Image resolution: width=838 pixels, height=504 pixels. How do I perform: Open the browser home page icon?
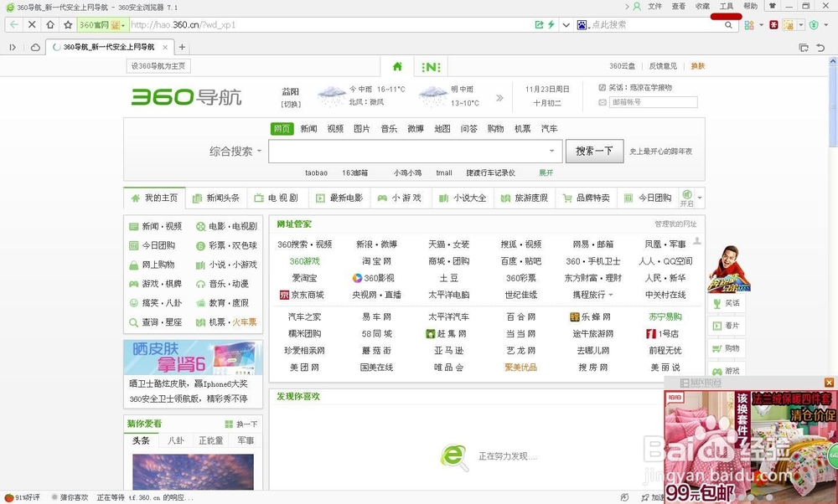point(49,24)
